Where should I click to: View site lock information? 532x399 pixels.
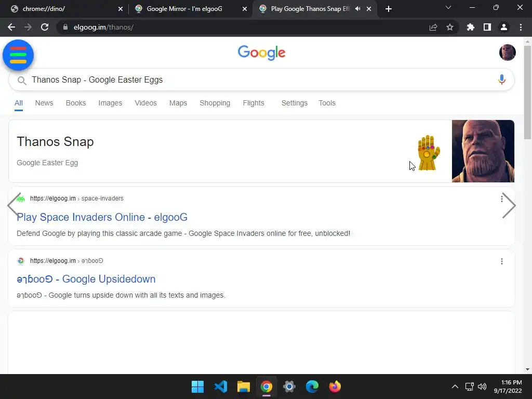(65, 27)
